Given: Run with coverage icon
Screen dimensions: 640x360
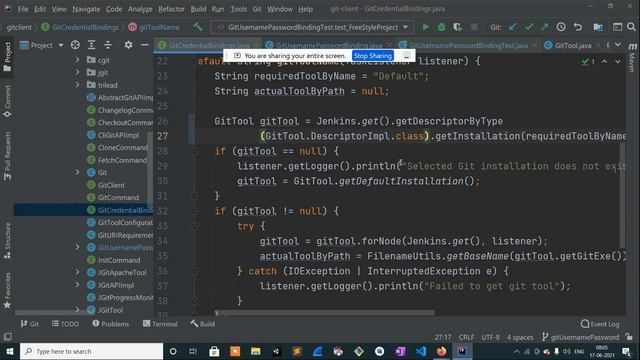Looking at the screenshot, I should tap(458, 27).
